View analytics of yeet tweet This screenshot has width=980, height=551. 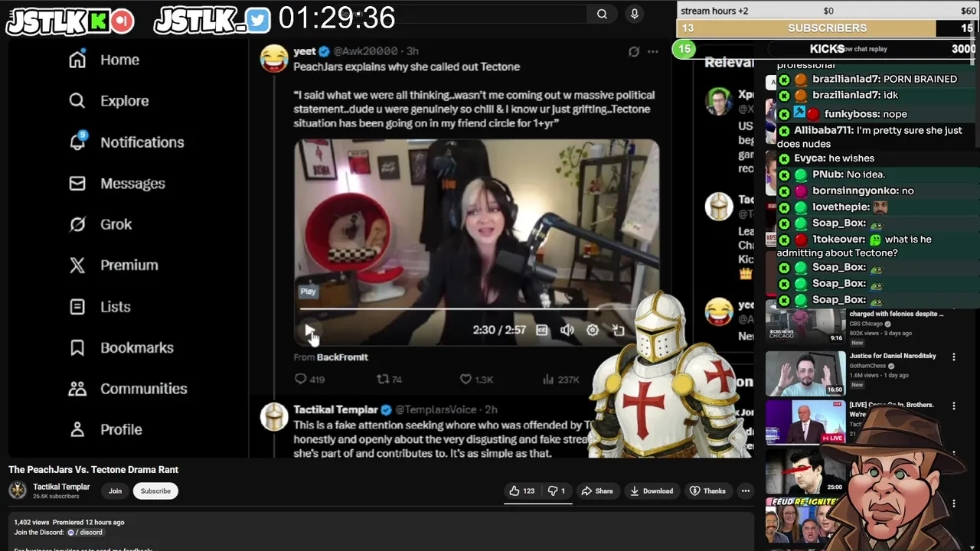(560, 379)
